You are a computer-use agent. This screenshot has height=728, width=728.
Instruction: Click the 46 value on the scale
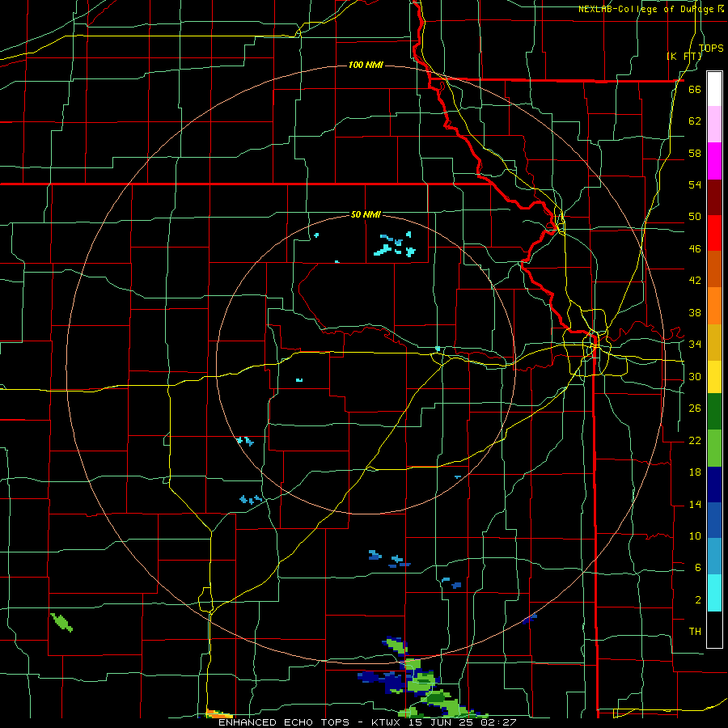[695, 249]
